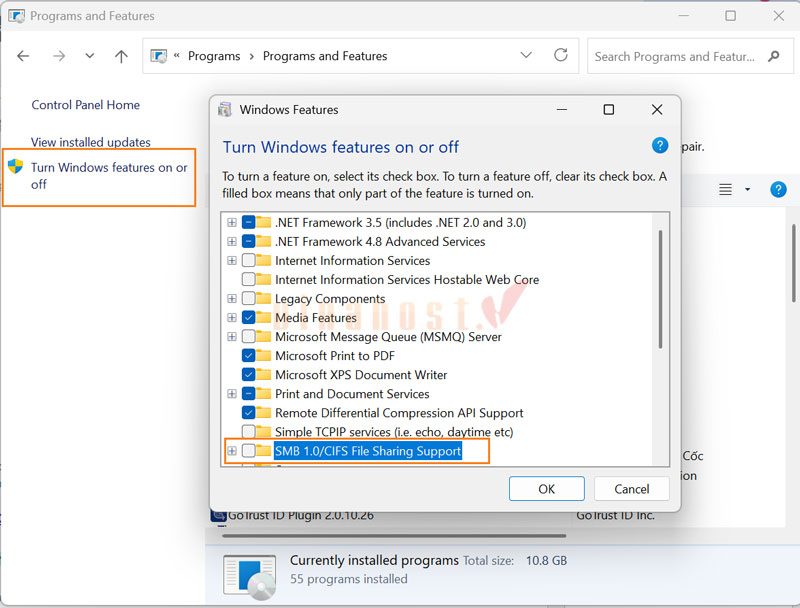
Task: Toggle Print and Document Services checkbox
Action: click(x=248, y=394)
